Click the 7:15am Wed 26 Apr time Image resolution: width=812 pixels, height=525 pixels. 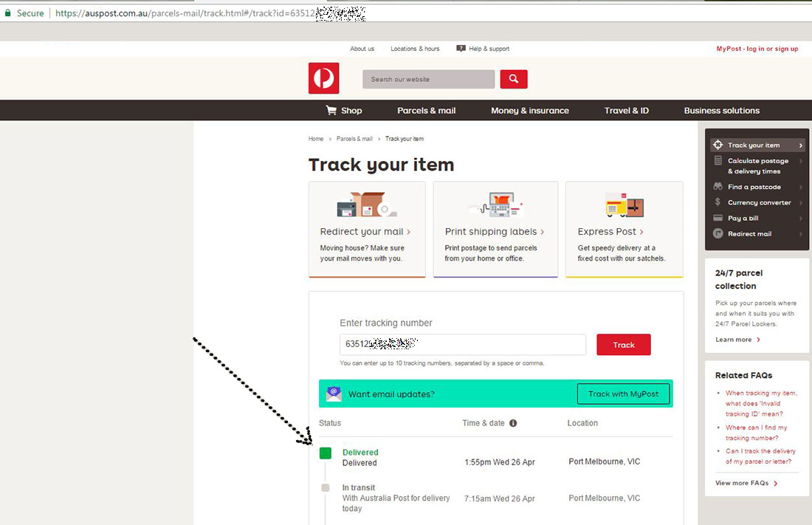tap(499, 498)
